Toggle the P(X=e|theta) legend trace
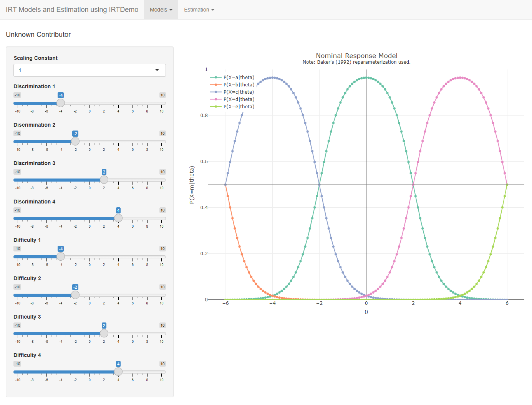 click(232, 107)
